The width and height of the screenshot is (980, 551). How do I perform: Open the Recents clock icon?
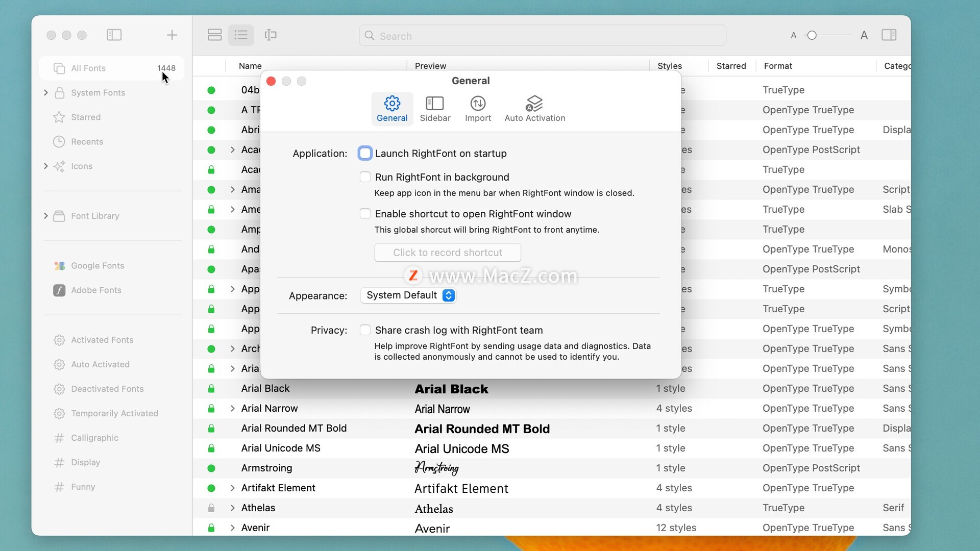pos(59,141)
